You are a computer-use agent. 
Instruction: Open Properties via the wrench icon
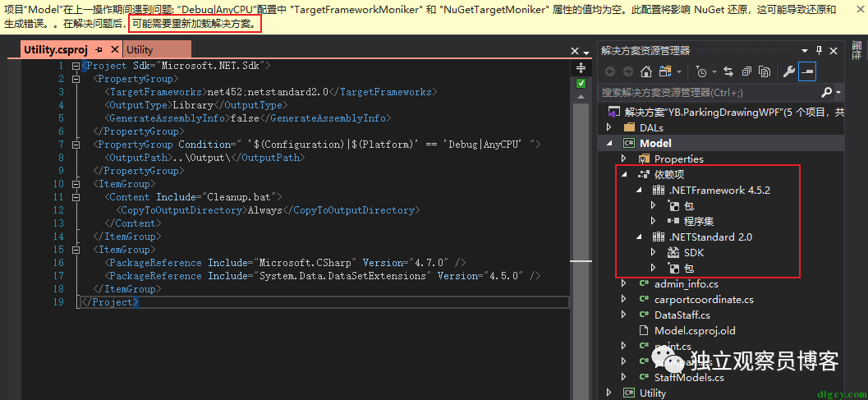click(x=789, y=71)
